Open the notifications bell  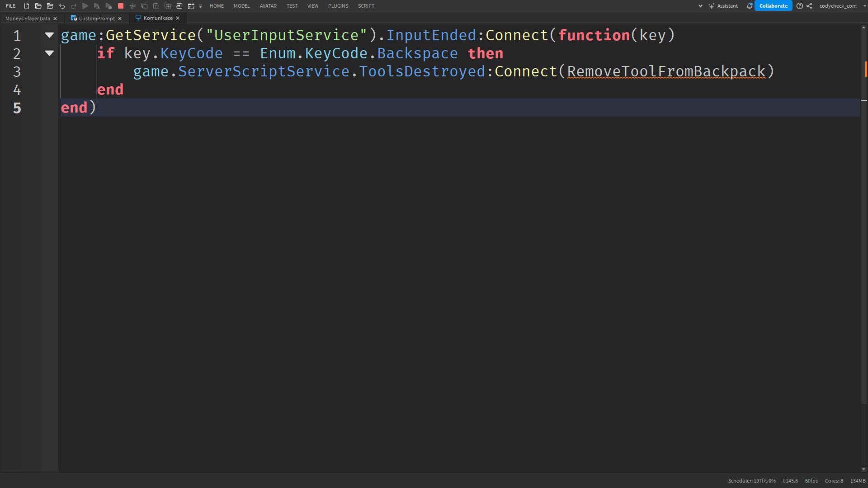coord(750,6)
